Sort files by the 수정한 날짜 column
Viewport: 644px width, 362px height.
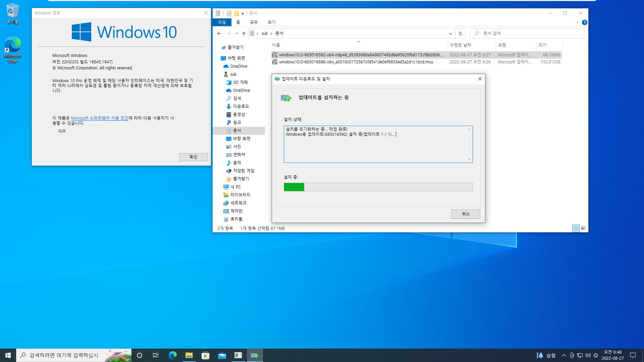(x=472, y=45)
